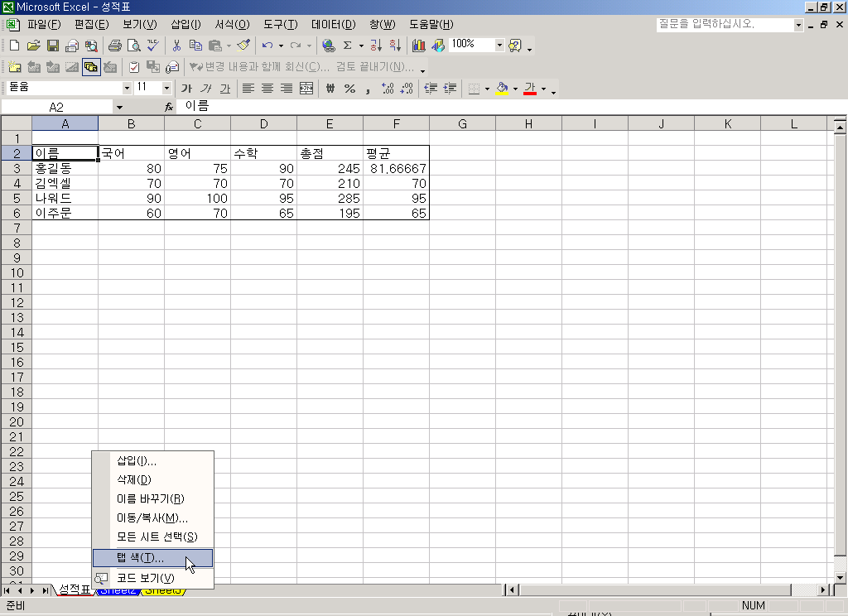Viewport: 848px width, 616px height.
Task: Open the font name dropdown
Action: (x=127, y=88)
